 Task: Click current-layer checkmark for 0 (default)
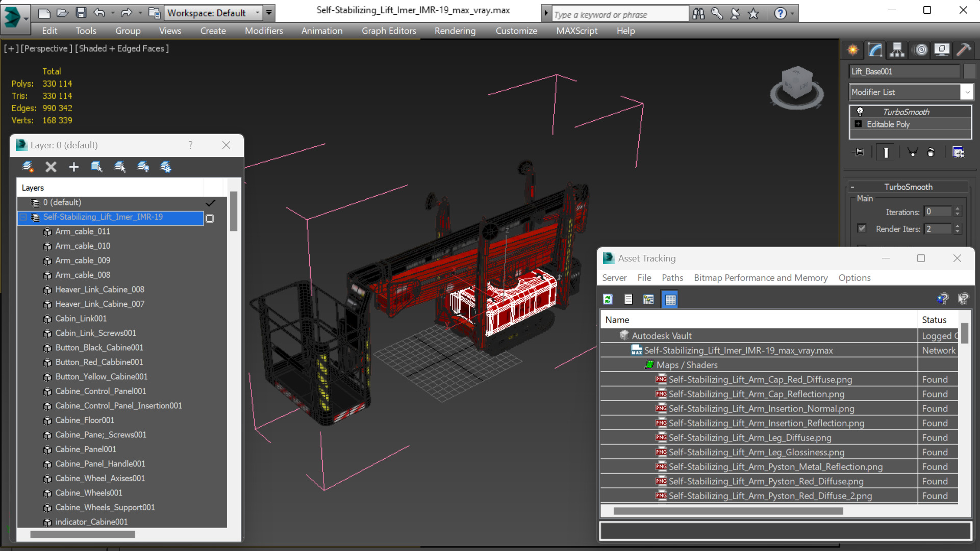pyautogui.click(x=210, y=203)
